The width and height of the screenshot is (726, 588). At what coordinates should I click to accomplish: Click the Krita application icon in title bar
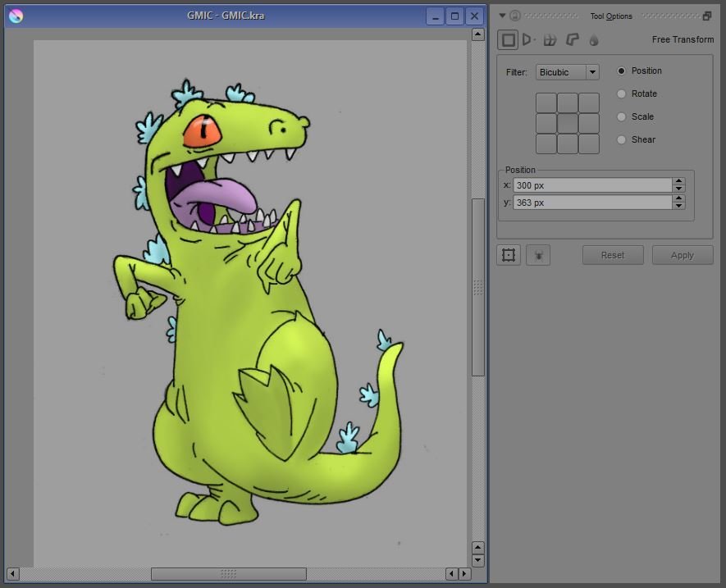16,16
